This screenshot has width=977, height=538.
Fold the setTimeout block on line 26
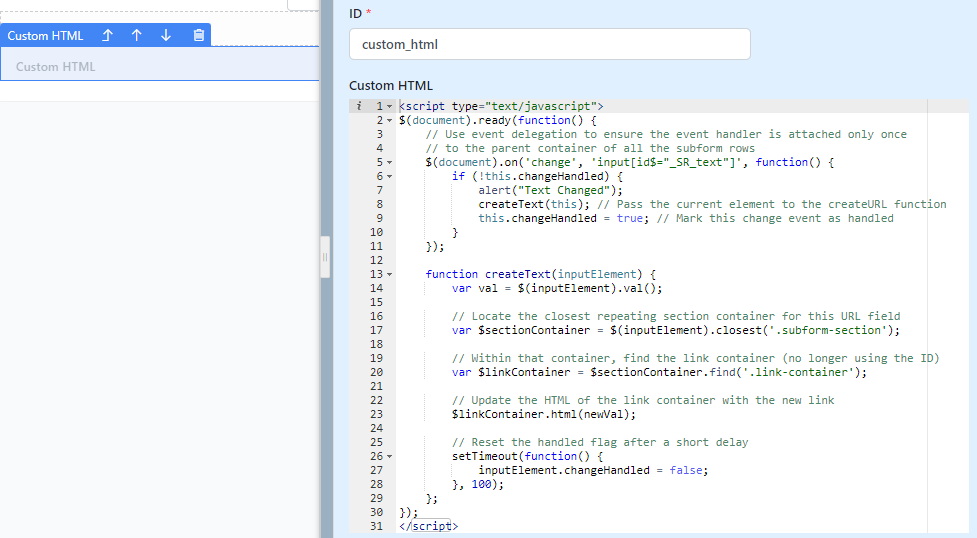click(389, 456)
